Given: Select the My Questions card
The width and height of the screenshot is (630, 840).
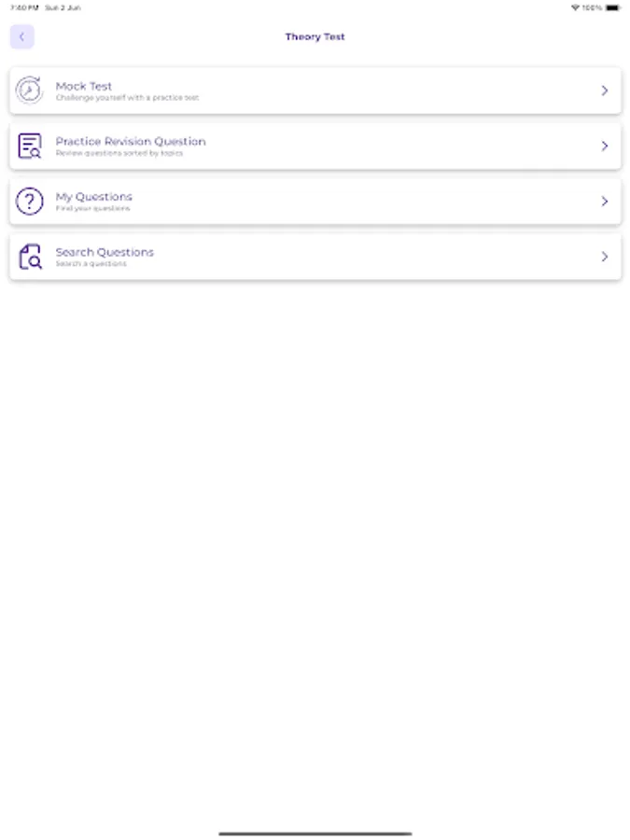Looking at the screenshot, I should 315,201.
